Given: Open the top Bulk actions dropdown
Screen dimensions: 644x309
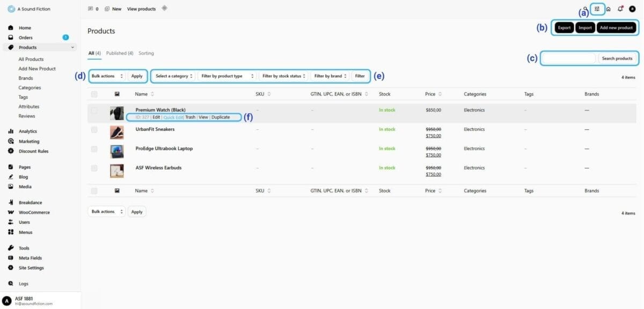Looking at the screenshot, I should 107,76.
